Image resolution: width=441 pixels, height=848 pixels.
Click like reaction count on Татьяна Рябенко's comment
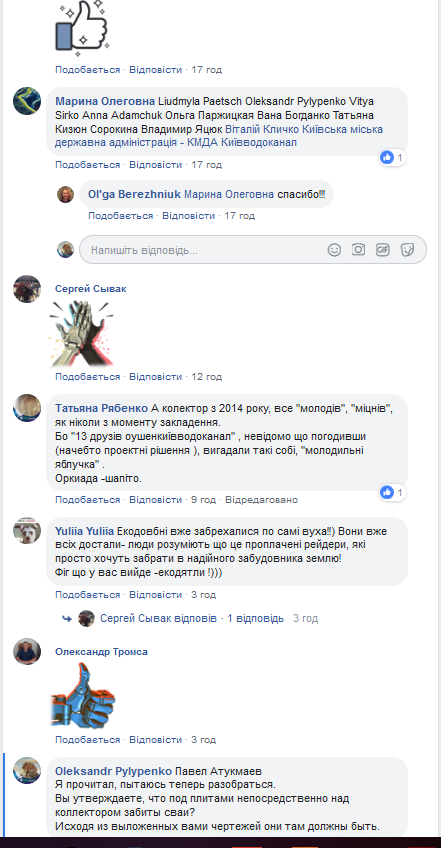coord(392,493)
